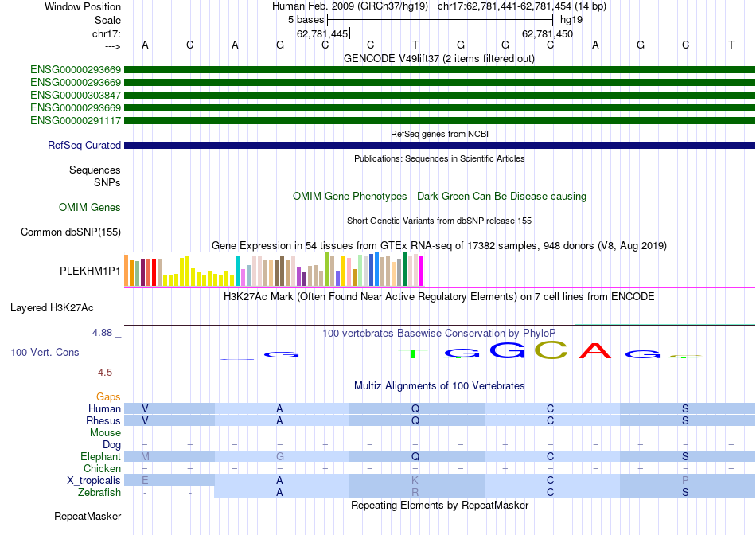Click amino acid K in the X_tropicalis row
The width and height of the screenshot is (756, 535).
(x=415, y=481)
